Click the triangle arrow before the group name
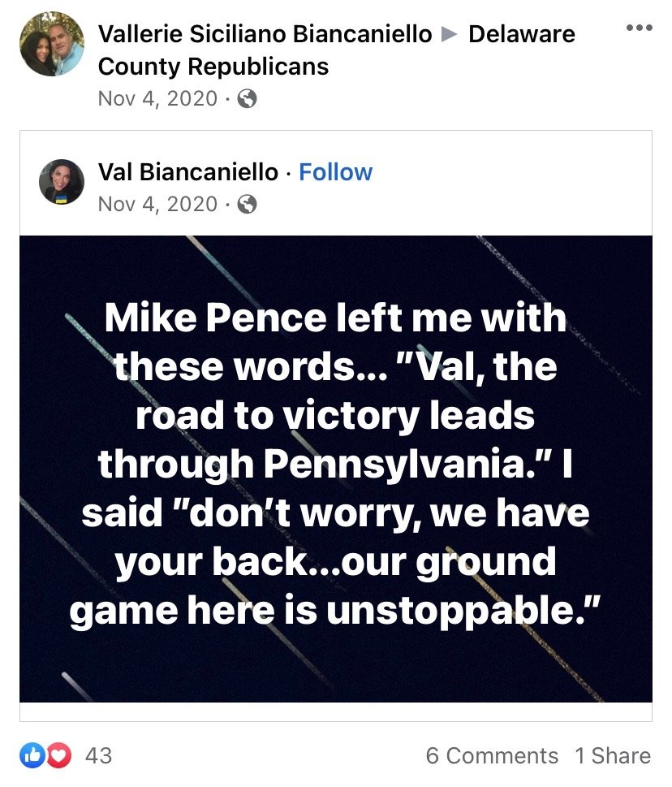Viewport: 672px width, 787px height. click(450, 35)
